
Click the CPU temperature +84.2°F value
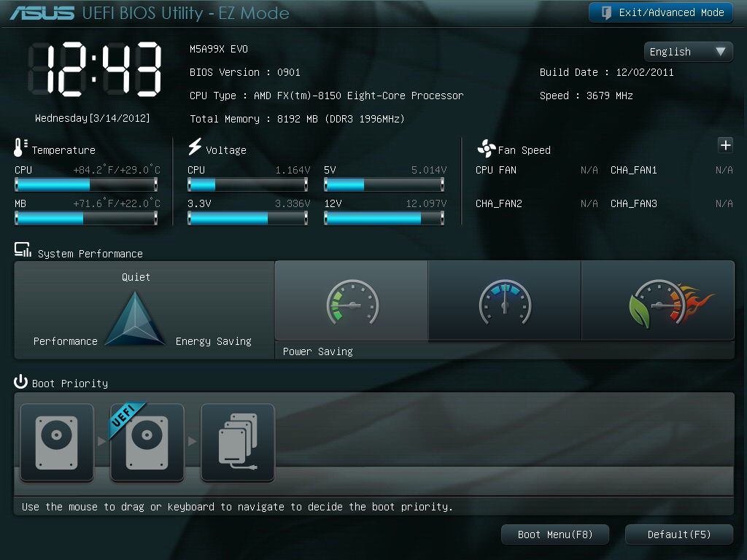click(x=117, y=170)
